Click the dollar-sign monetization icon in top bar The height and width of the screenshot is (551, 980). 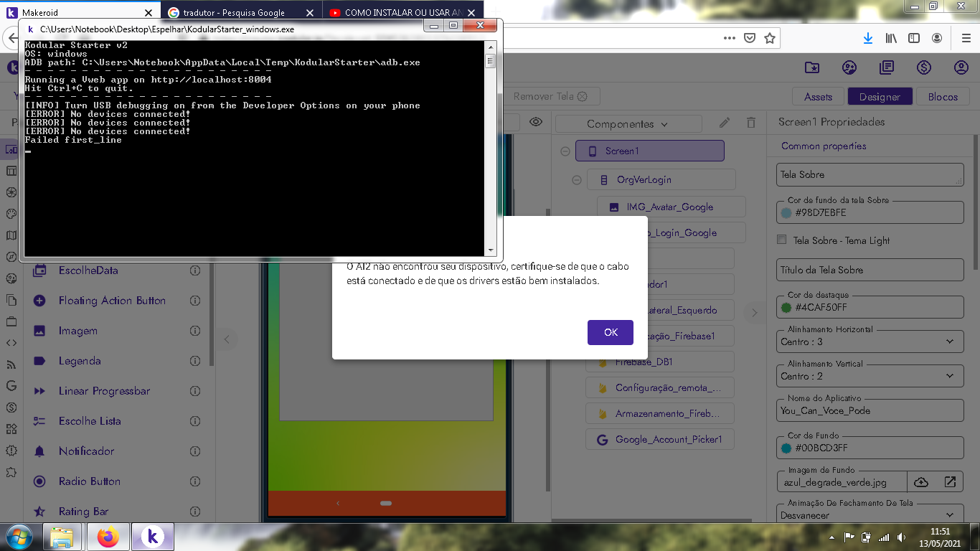(x=924, y=68)
